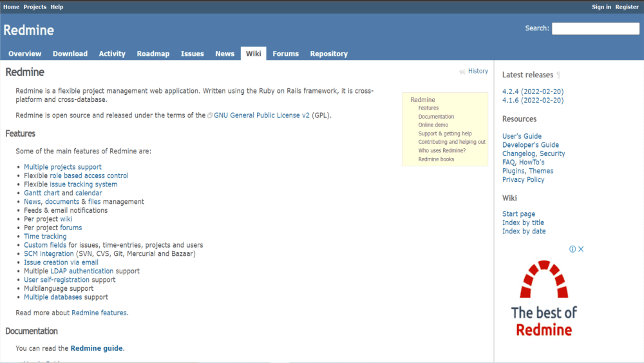Click the Redmine features link
Image resolution: width=644 pixels, height=363 pixels.
(99, 313)
